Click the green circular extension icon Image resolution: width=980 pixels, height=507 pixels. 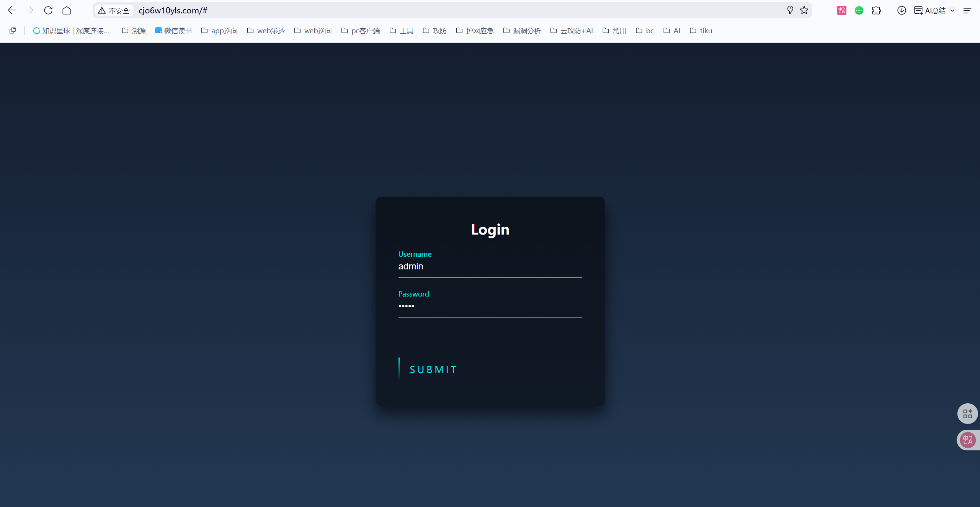859,10
